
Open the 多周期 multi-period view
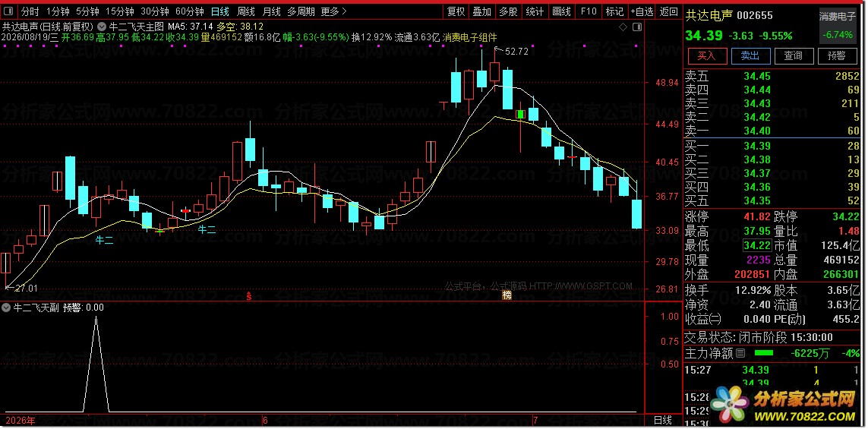tap(301, 11)
